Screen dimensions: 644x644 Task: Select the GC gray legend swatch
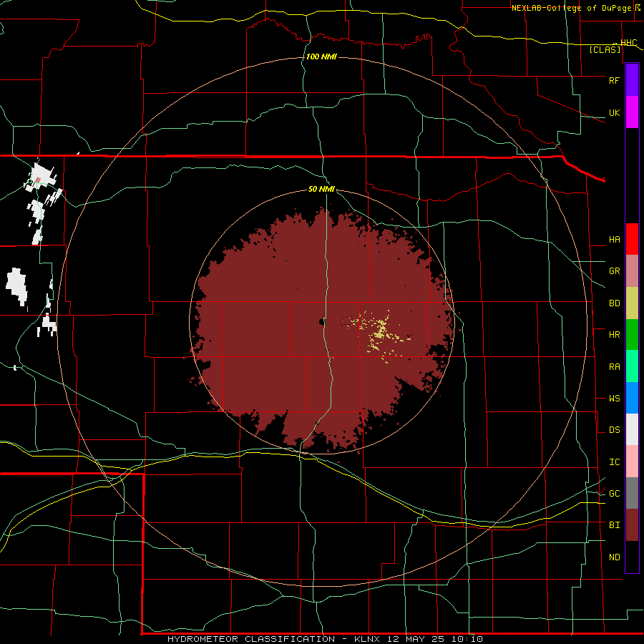tap(632, 493)
